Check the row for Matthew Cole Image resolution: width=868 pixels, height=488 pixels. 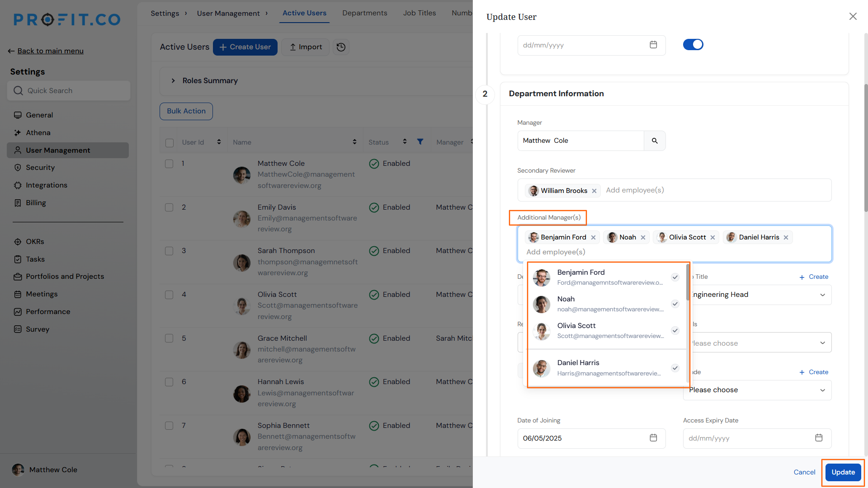pos(169,164)
